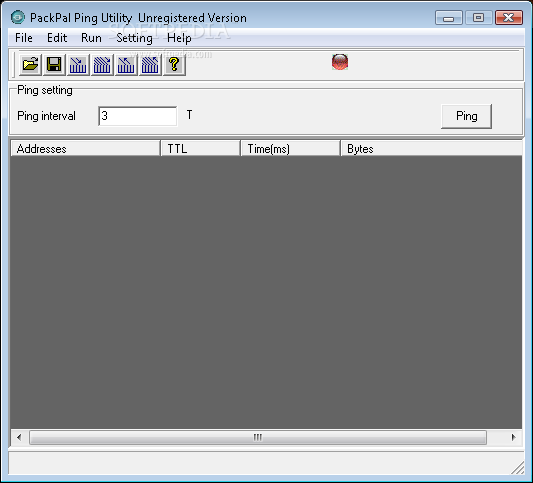Open the Setting menu
533x483 pixels.
(x=134, y=38)
